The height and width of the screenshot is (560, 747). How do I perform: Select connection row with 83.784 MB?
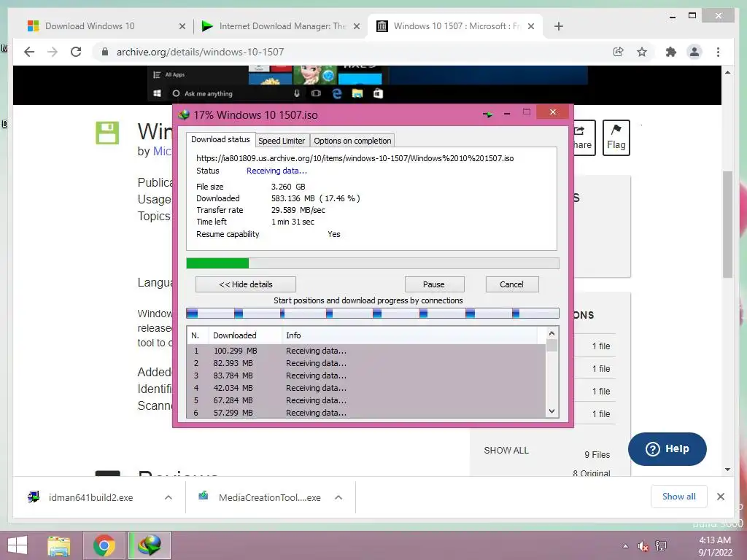[x=366, y=376]
